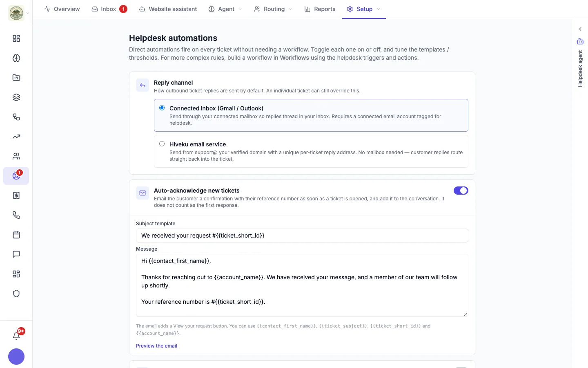Image resolution: width=588 pixels, height=368 pixels.
Task: Click the Preview the email link
Action: point(156,346)
